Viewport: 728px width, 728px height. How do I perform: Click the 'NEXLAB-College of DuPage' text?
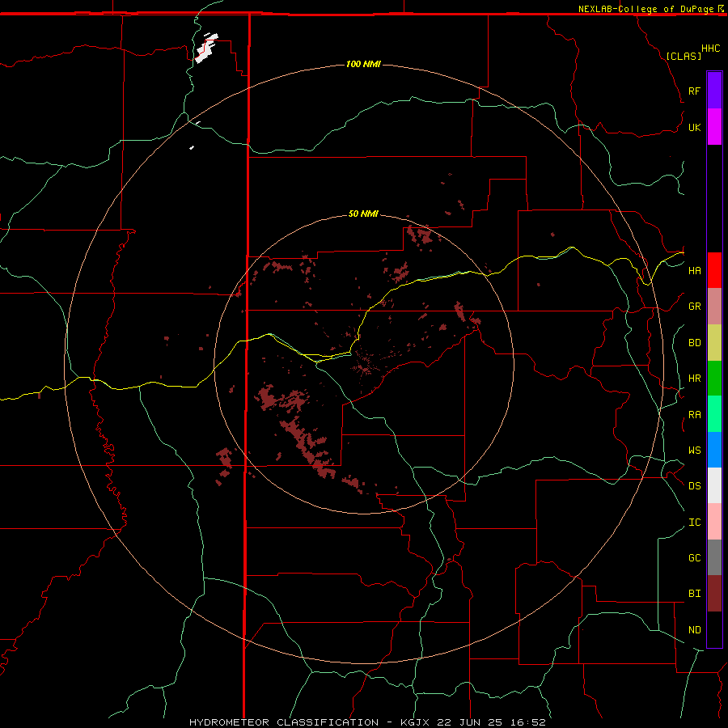pos(645,9)
